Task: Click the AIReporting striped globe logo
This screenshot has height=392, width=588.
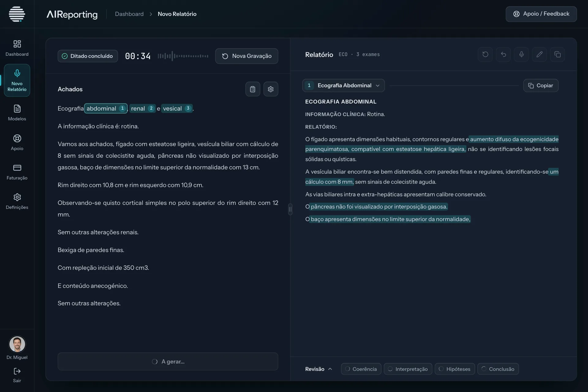Action: click(17, 14)
